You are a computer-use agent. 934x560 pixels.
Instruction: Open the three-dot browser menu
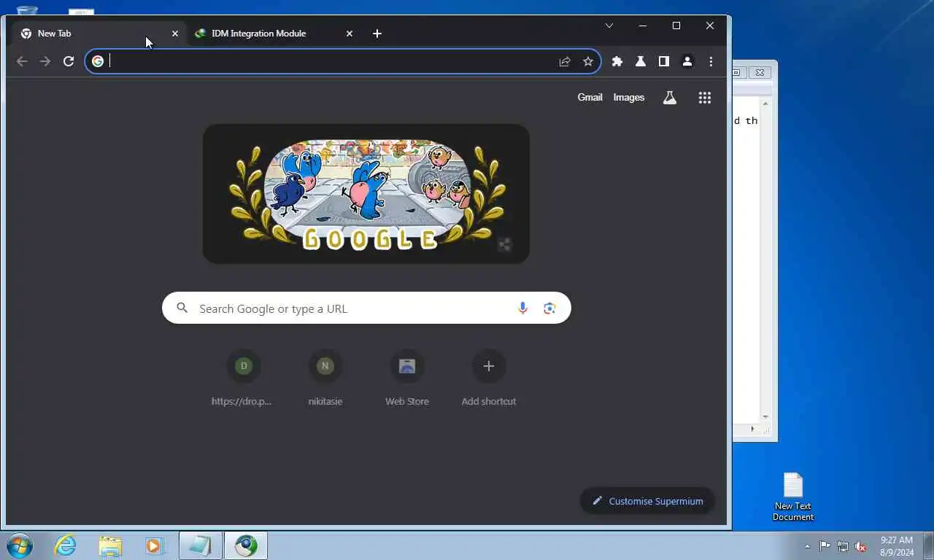[711, 61]
